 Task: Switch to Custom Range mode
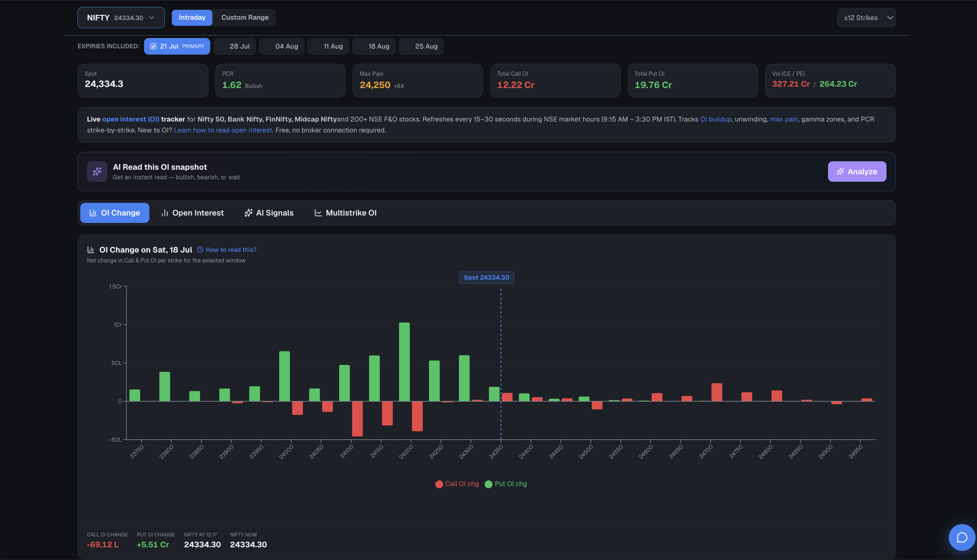coord(244,18)
